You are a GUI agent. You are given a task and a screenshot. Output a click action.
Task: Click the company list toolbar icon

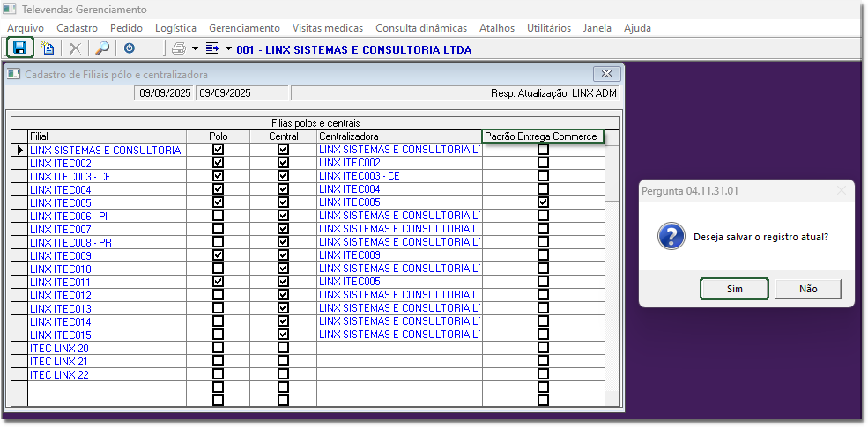pyautogui.click(x=212, y=48)
